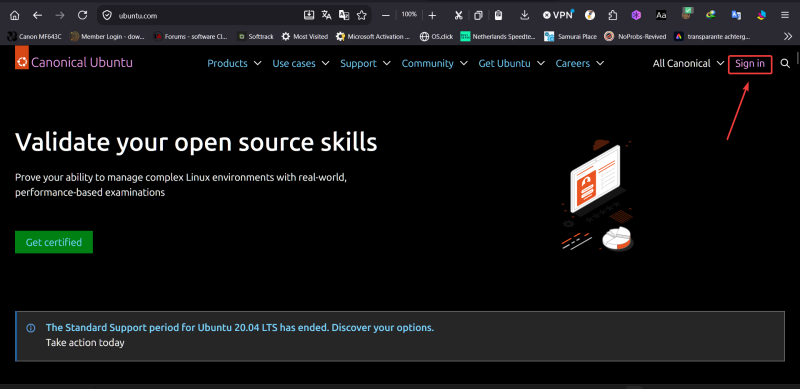Expand the Support menu

365,63
